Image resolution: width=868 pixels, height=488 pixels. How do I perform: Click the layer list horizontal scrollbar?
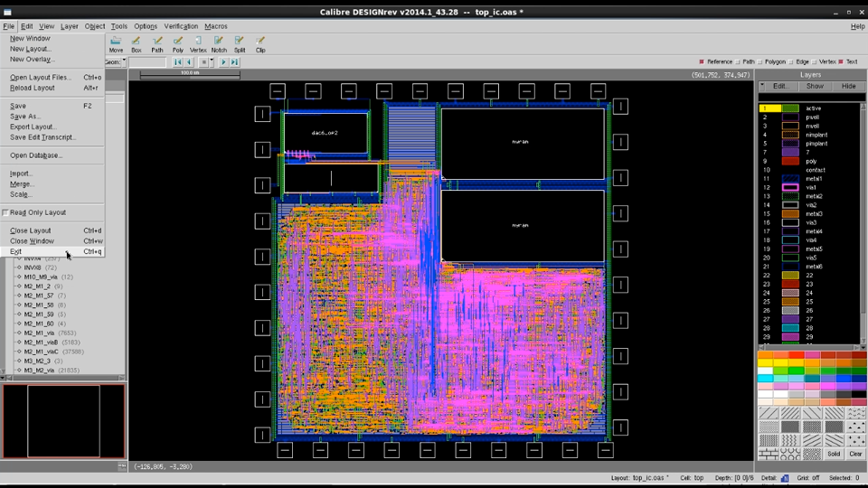click(810, 347)
